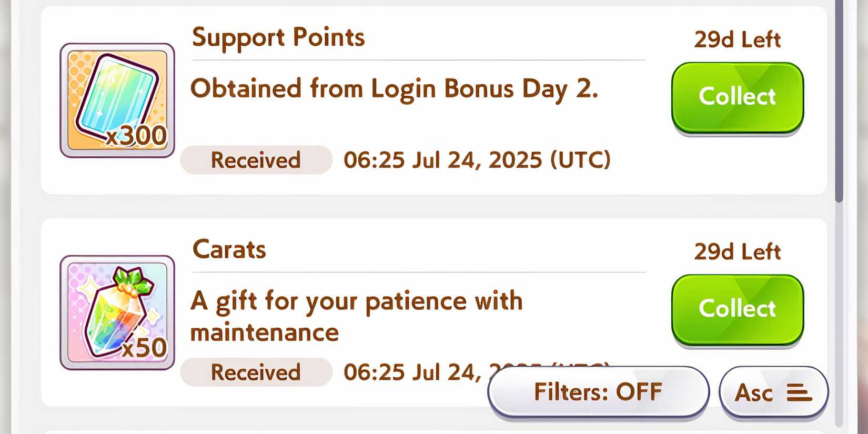Click the Support Points received timestamp

coord(477,160)
